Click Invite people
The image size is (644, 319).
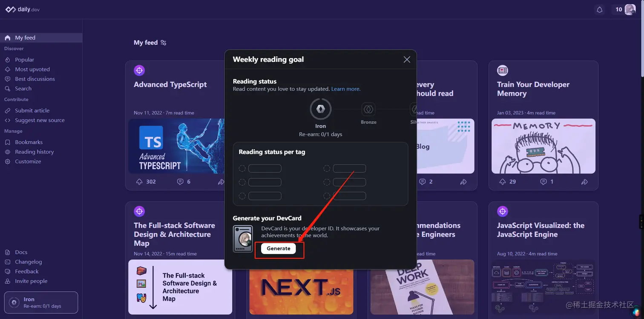tap(31, 281)
